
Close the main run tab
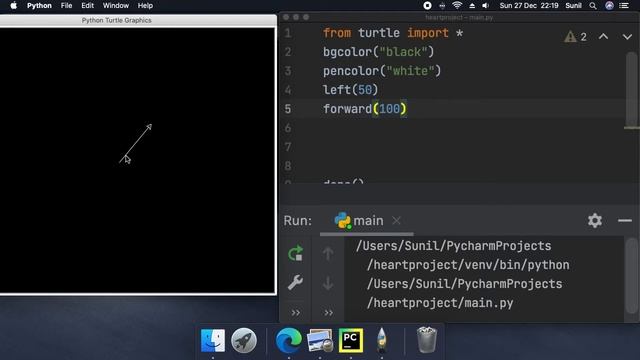pyautogui.click(x=396, y=220)
